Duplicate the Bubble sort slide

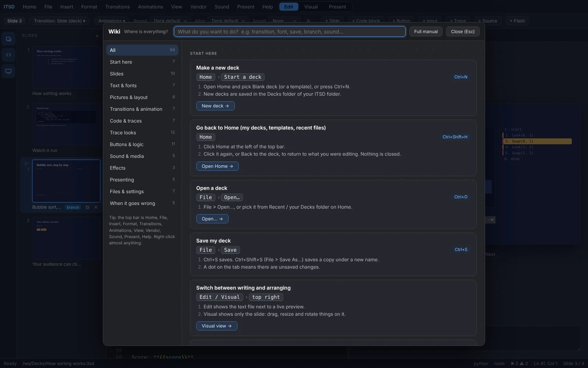(x=87, y=207)
